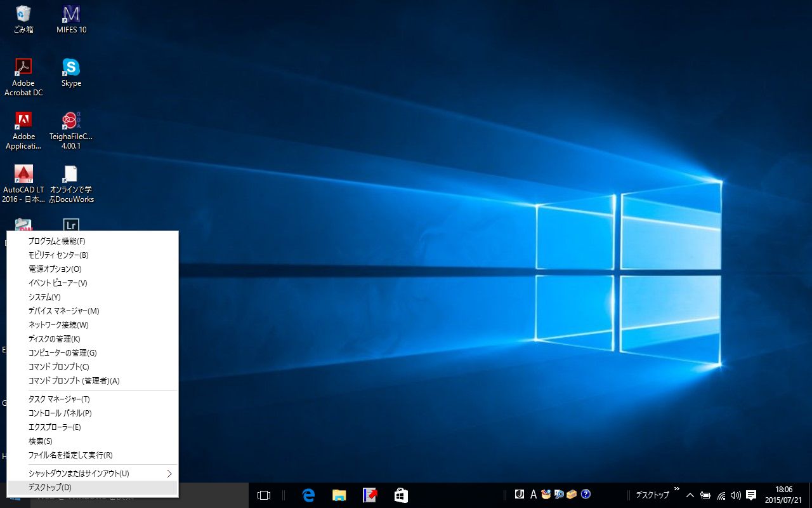Screen dimensions: 812x508
Task: Select デバイス マネージャー from the menu
Action: tap(63, 311)
